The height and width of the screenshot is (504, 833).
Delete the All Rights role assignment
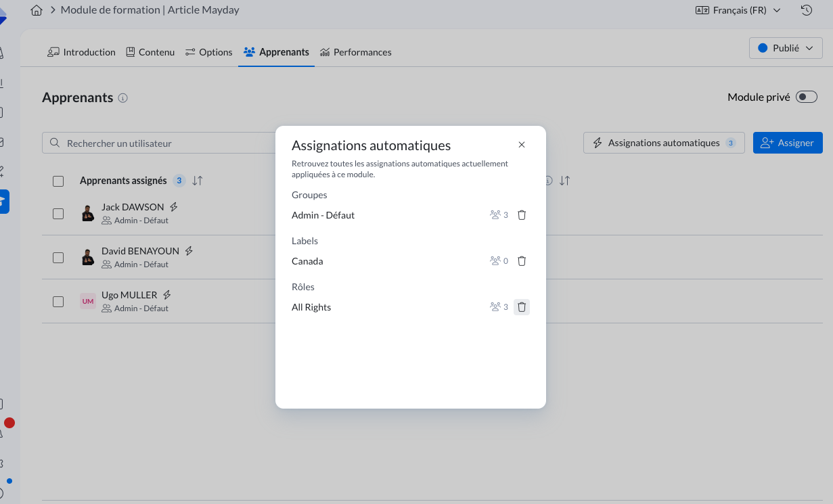click(x=522, y=307)
